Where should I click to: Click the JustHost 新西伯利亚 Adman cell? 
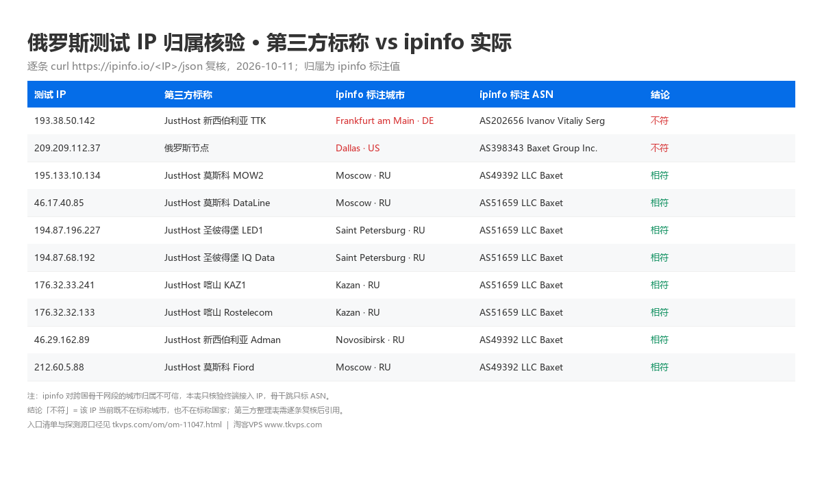point(223,340)
